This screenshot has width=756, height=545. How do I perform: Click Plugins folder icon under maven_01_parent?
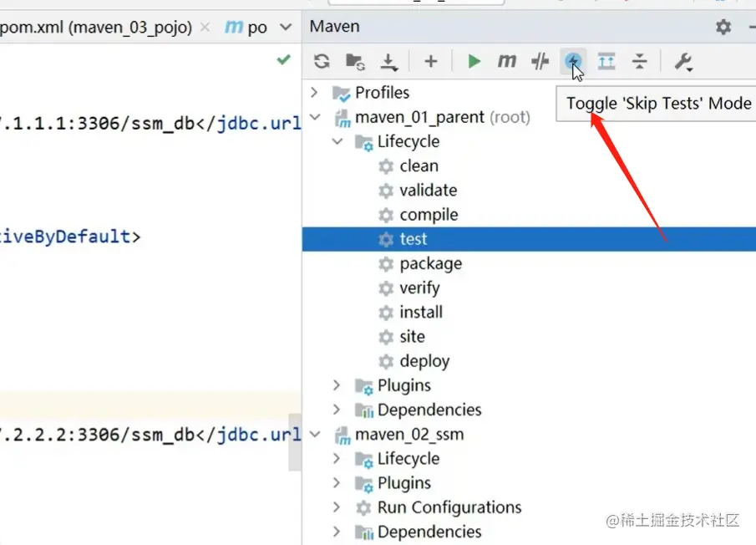pos(364,386)
